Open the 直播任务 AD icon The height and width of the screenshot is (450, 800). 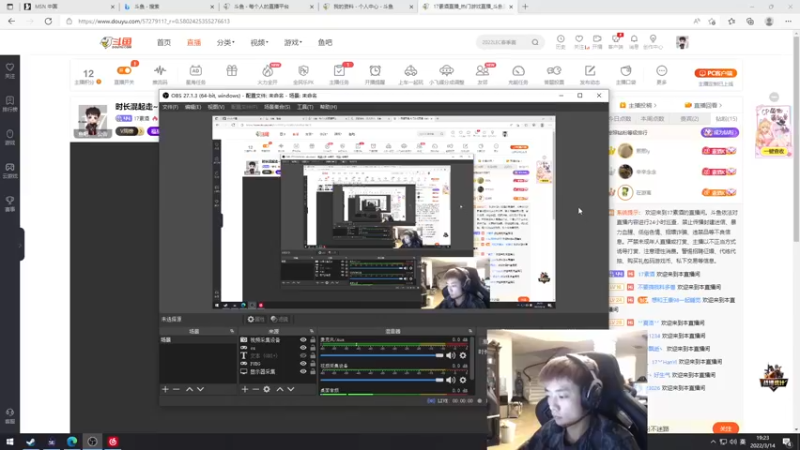pyautogui.click(x=196, y=70)
